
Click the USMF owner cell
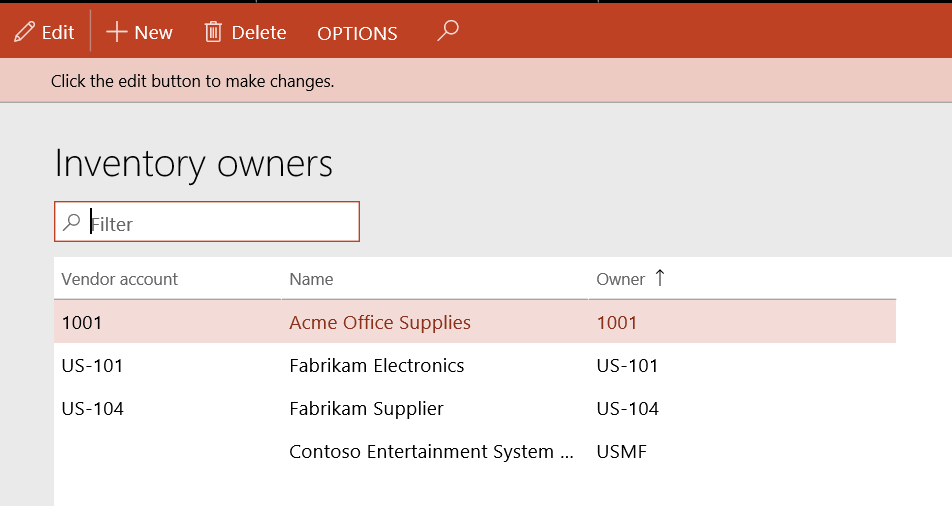click(622, 452)
